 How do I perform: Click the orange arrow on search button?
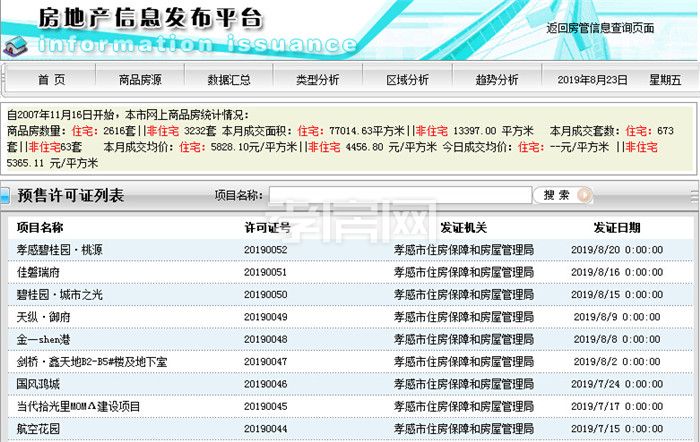[584, 195]
